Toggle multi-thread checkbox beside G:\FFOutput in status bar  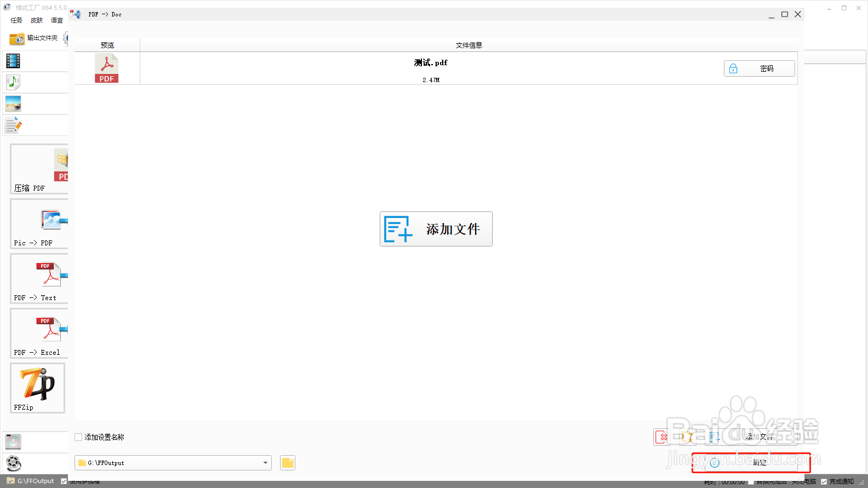coord(64,481)
